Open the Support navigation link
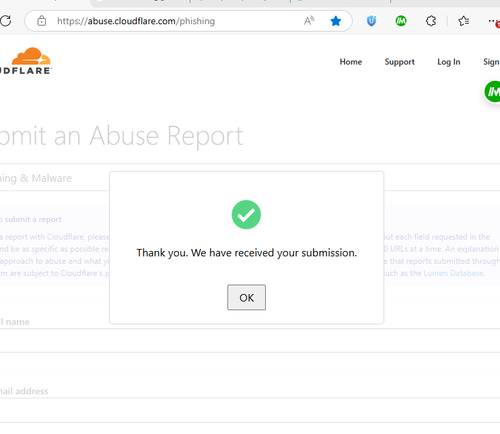This screenshot has height=434, width=500. point(399,62)
